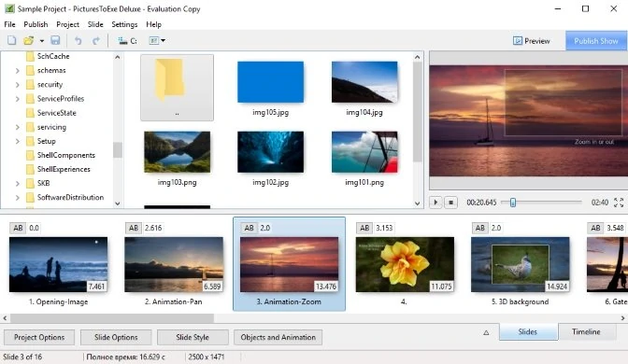
Task: Select the img102.jpg thumbnail
Action: tap(270, 152)
